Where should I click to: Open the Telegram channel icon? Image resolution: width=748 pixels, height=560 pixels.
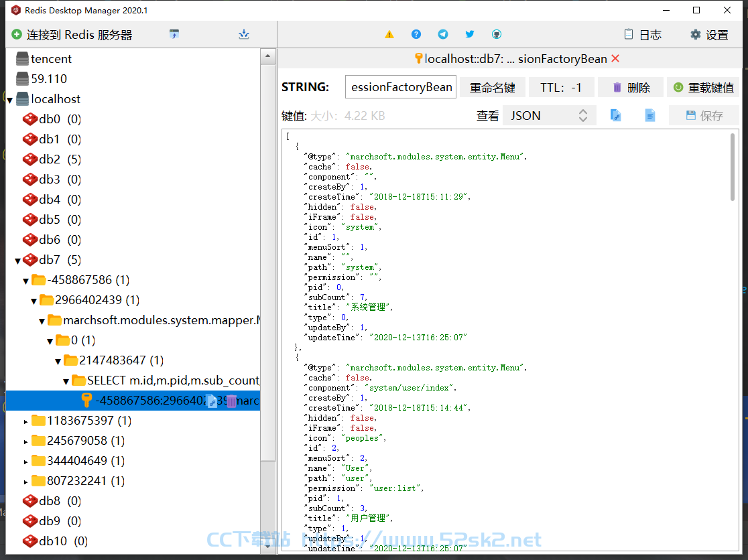442,34
